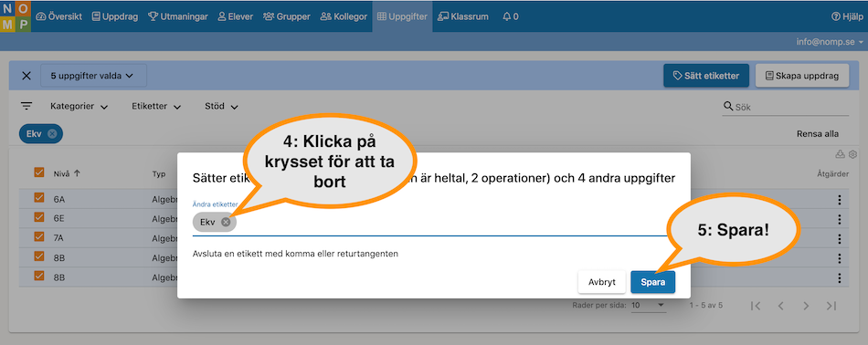Open the three-dot actions menu for row 7A
The height and width of the screenshot is (345, 868).
(x=839, y=239)
